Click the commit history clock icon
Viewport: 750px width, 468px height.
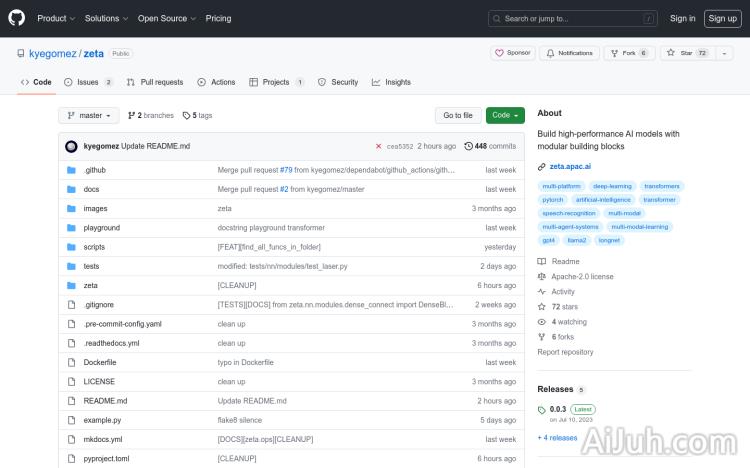pyautogui.click(x=469, y=146)
